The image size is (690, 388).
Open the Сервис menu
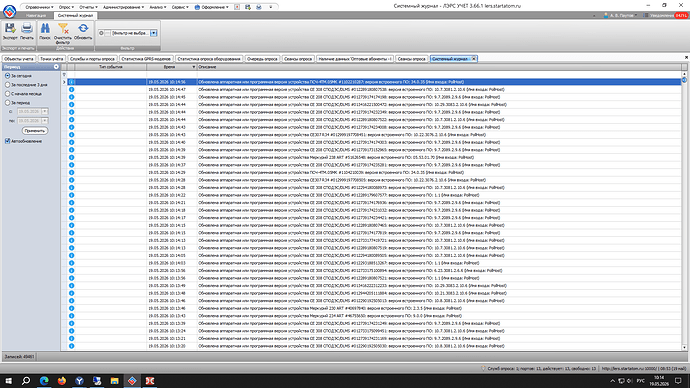coord(180,7)
